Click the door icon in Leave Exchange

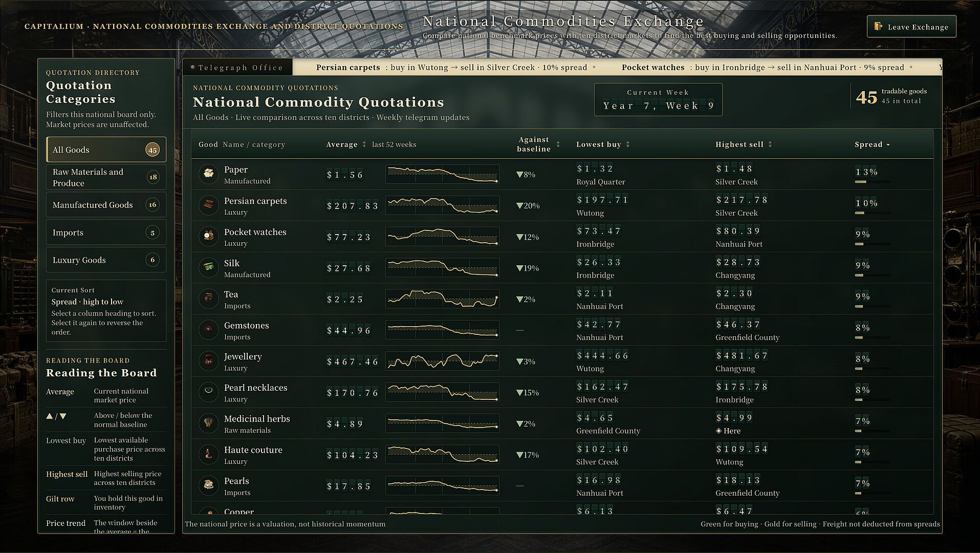(878, 27)
